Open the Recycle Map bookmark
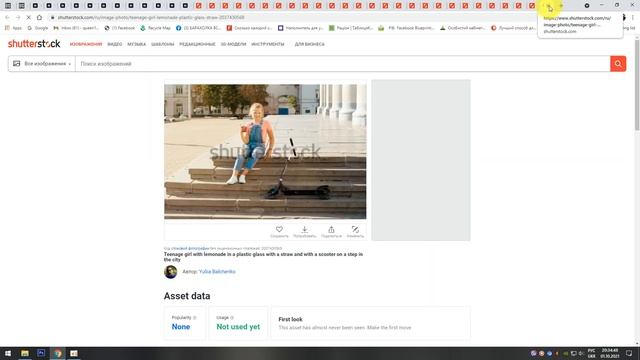Screen dimensions: 640x360 coord(155,28)
